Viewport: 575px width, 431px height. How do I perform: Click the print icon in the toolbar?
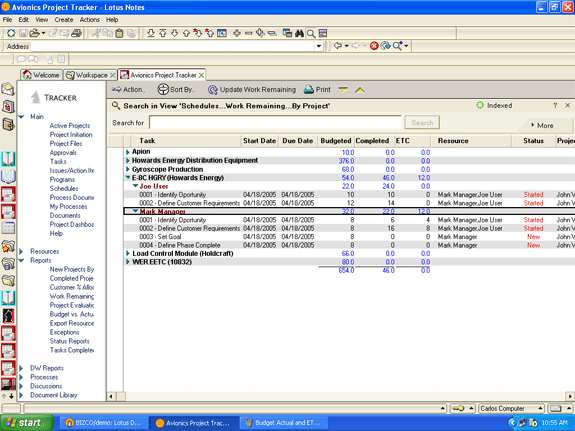click(76, 33)
